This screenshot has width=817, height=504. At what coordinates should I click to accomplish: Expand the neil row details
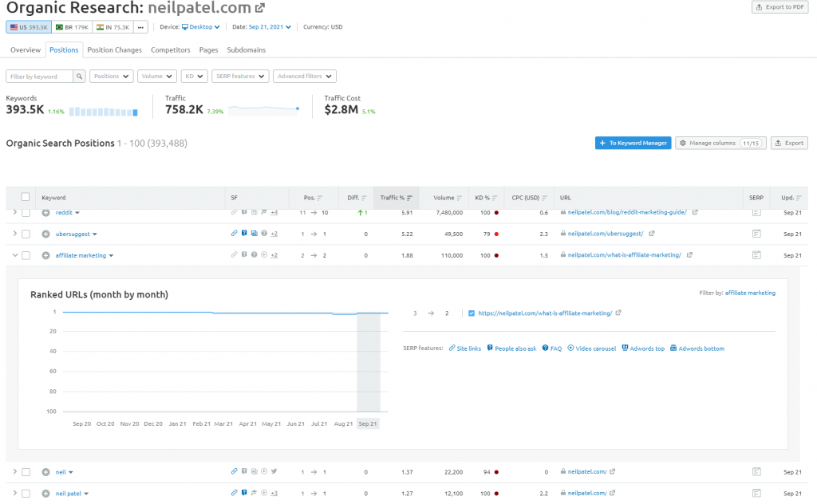[14, 472]
